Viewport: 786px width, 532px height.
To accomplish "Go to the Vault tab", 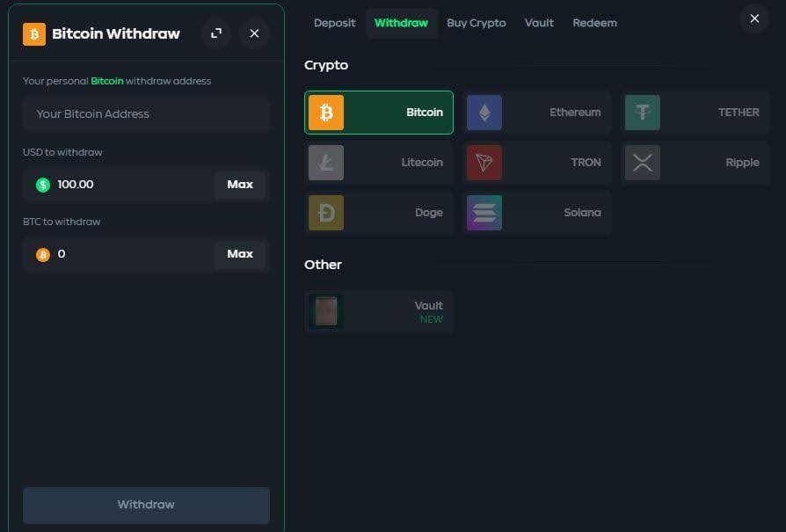I will point(539,23).
